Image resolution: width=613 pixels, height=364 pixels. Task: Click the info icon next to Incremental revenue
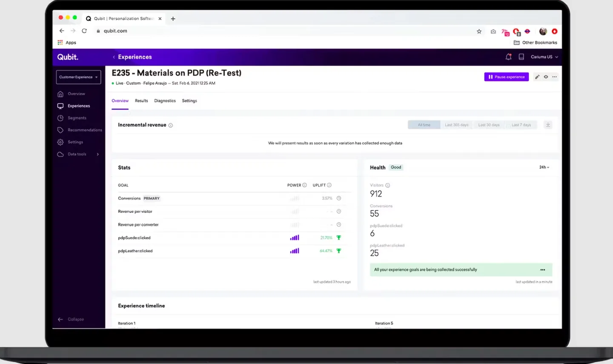pos(171,125)
